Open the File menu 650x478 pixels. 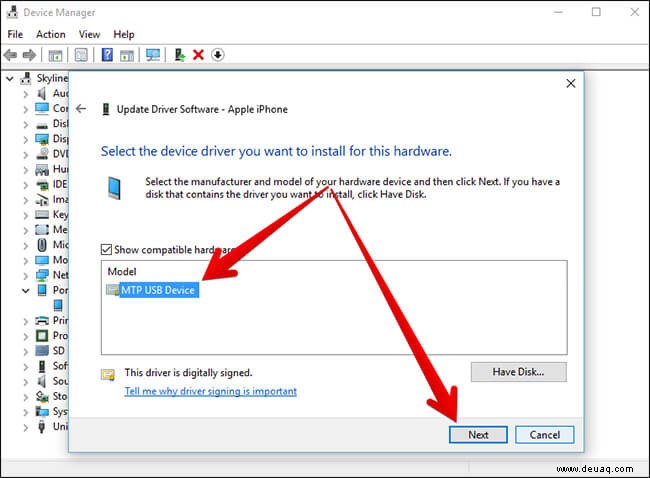pyautogui.click(x=15, y=34)
